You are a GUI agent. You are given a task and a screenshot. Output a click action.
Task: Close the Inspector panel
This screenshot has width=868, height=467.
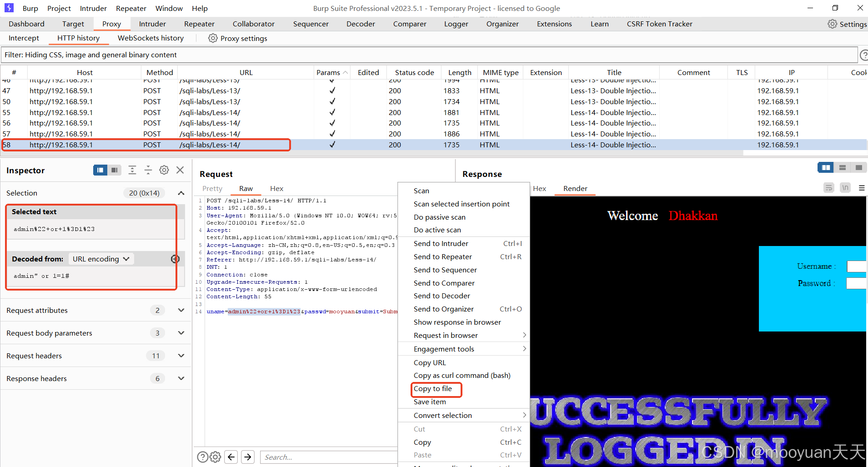point(180,170)
